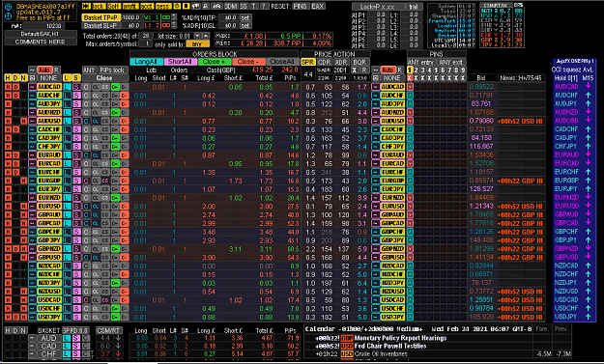Click the Monetary Policy Report Hearings calendar entry
Screen dimensions: 604x364
400,338
